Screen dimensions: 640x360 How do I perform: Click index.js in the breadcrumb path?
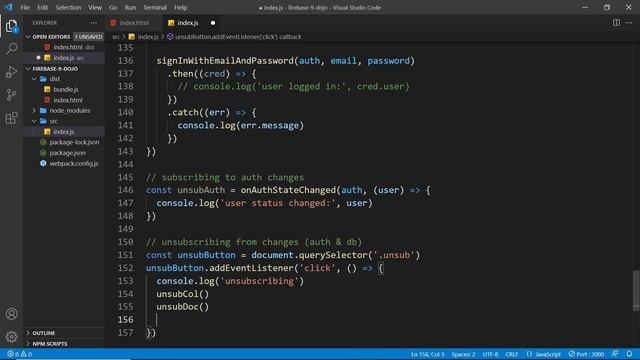pyautogui.click(x=148, y=37)
